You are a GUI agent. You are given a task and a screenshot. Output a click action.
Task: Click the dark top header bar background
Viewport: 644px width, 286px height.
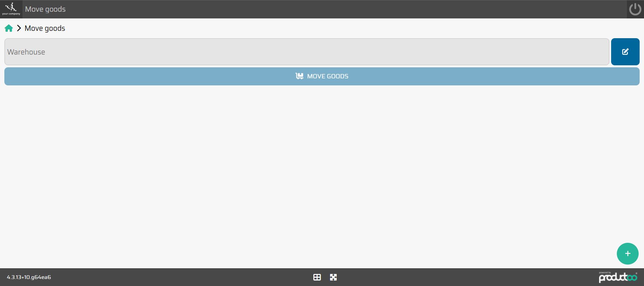click(x=335, y=9)
